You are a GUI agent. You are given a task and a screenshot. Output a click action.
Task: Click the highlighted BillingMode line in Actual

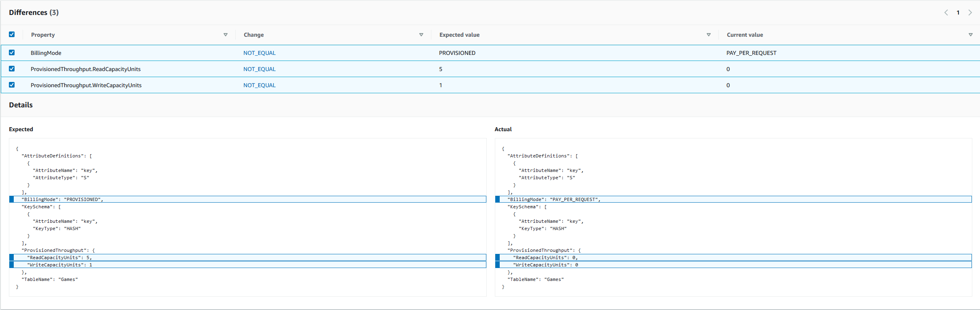click(554, 199)
